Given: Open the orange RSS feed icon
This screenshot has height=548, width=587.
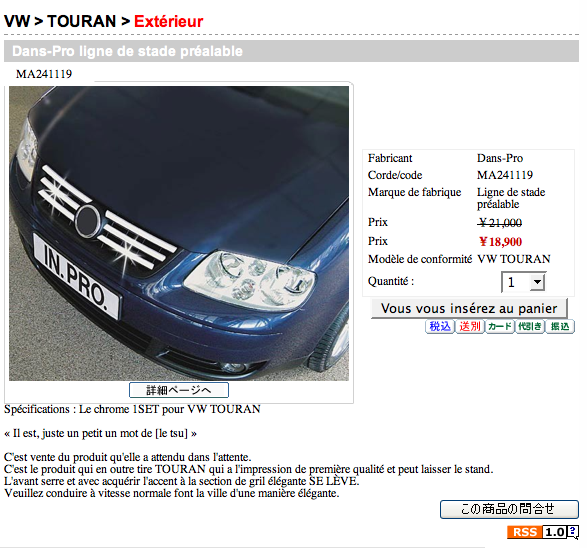Looking at the screenshot, I should pyautogui.click(x=524, y=532).
